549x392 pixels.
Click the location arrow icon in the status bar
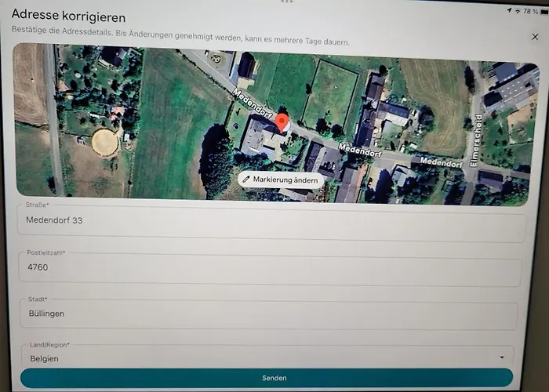510,10
